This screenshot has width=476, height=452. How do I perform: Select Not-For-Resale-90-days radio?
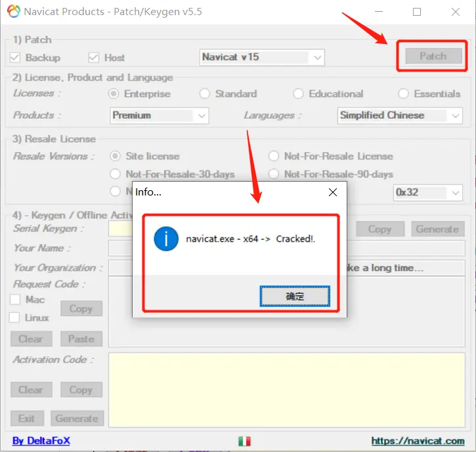(x=274, y=174)
